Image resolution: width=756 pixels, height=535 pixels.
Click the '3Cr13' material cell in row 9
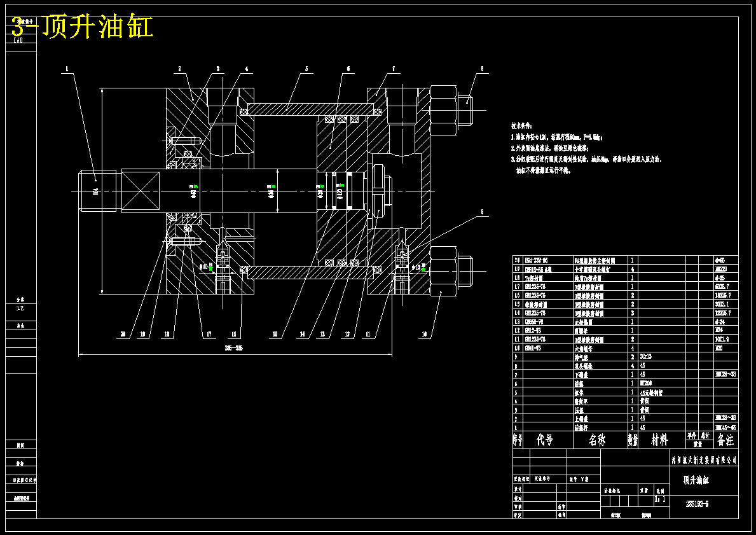pos(646,357)
